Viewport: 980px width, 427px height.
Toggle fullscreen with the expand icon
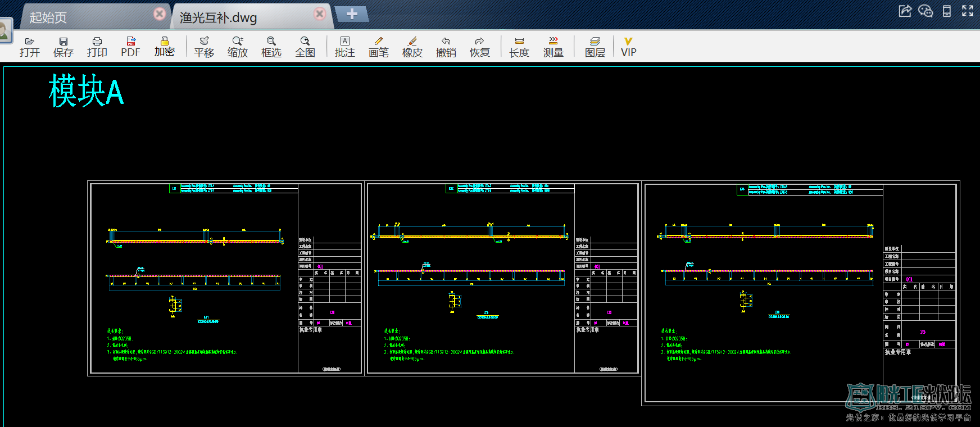point(968,11)
